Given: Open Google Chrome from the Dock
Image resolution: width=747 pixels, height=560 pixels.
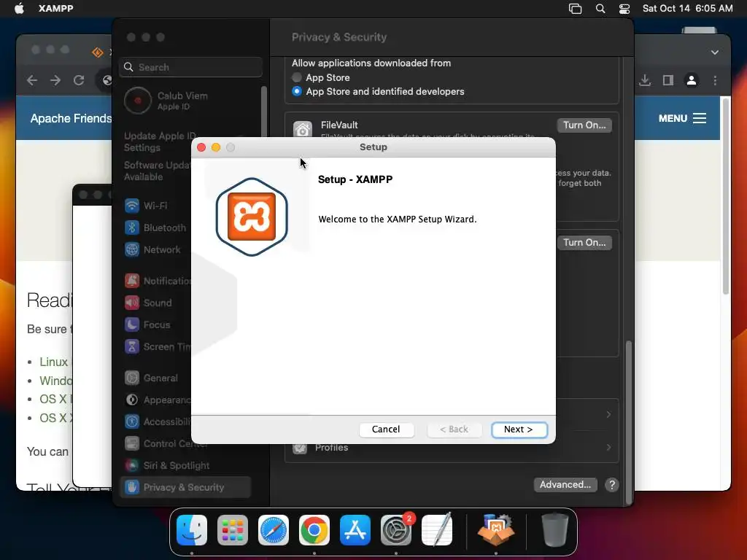Looking at the screenshot, I should (x=314, y=529).
